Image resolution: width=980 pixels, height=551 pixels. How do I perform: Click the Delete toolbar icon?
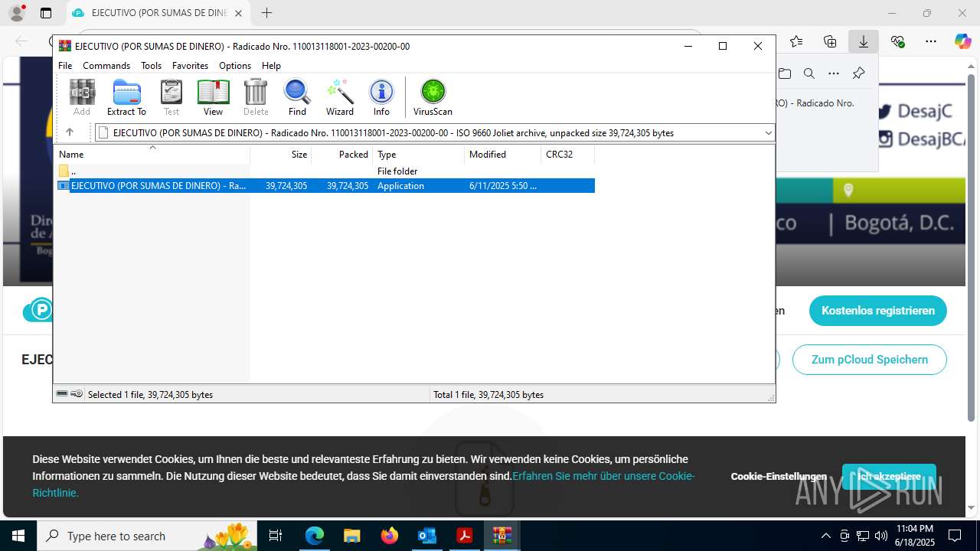[256, 97]
